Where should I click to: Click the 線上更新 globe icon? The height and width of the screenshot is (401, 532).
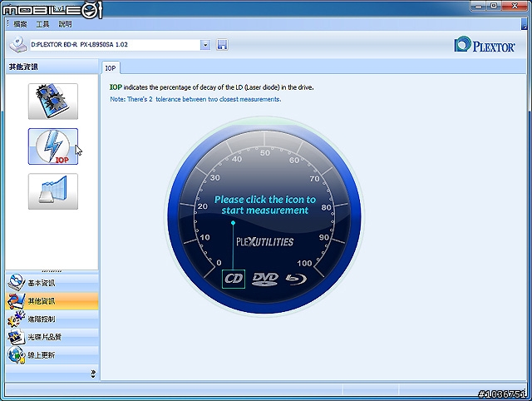tap(17, 354)
